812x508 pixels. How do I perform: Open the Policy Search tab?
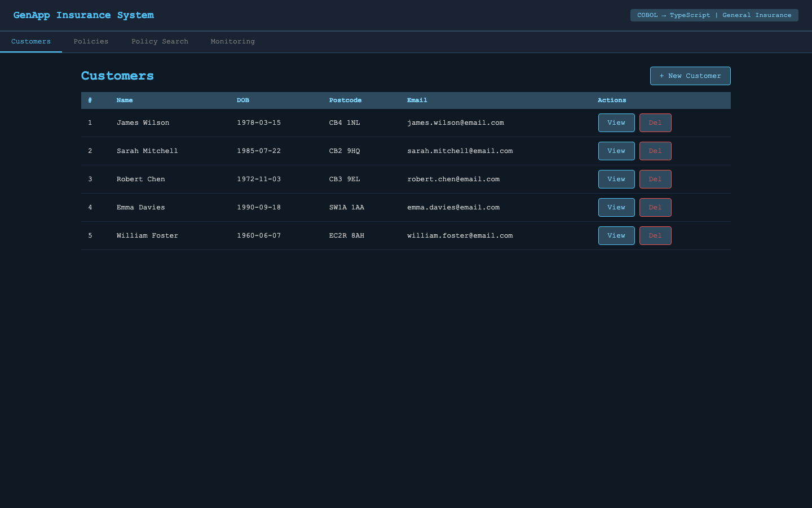click(x=160, y=42)
